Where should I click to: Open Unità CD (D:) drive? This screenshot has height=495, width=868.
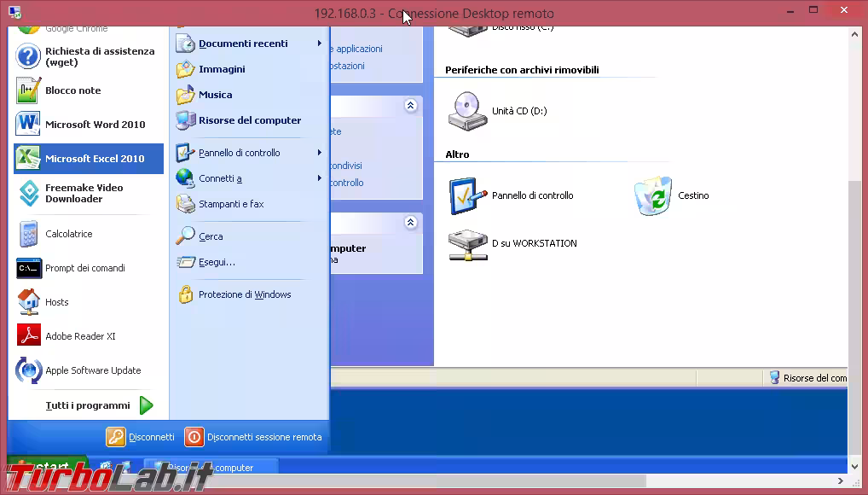(468, 112)
